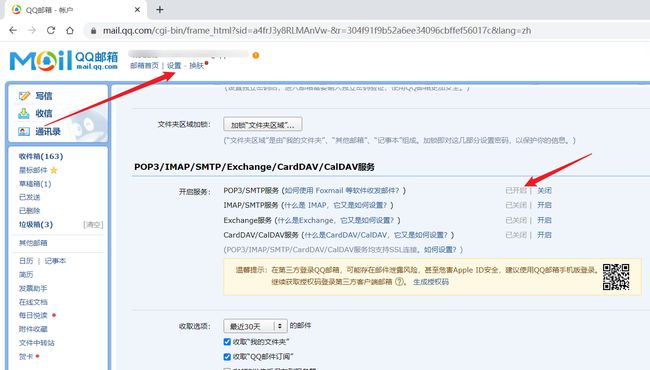Image resolution: width=650 pixels, height=370 pixels.
Task: Toggle 收取"我的文件夹" checkbox
Action: point(227,342)
